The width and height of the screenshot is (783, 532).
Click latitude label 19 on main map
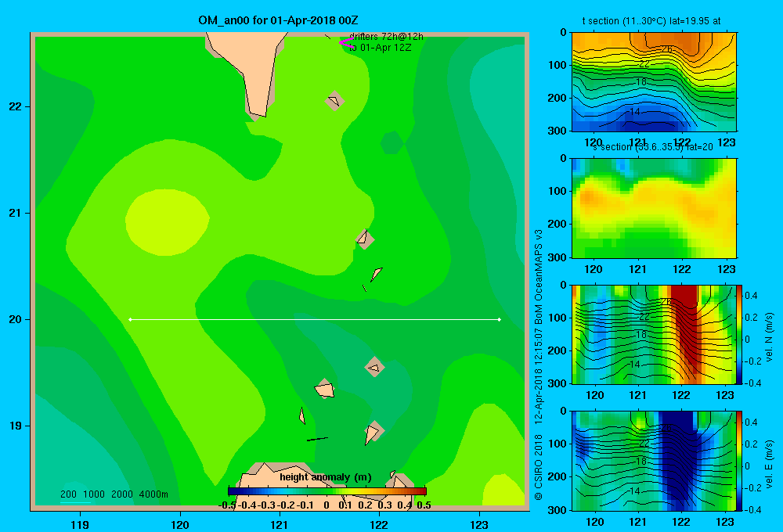pyautogui.click(x=16, y=426)
